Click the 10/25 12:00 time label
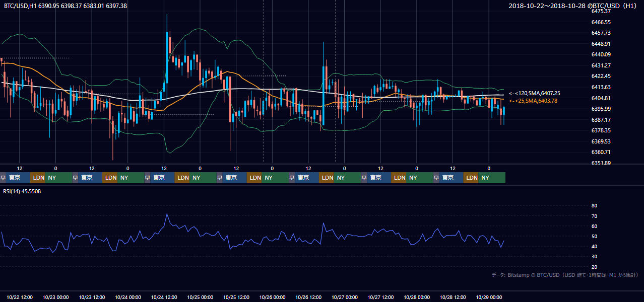This screenshot has height=302, width=644. coord(236,297)
